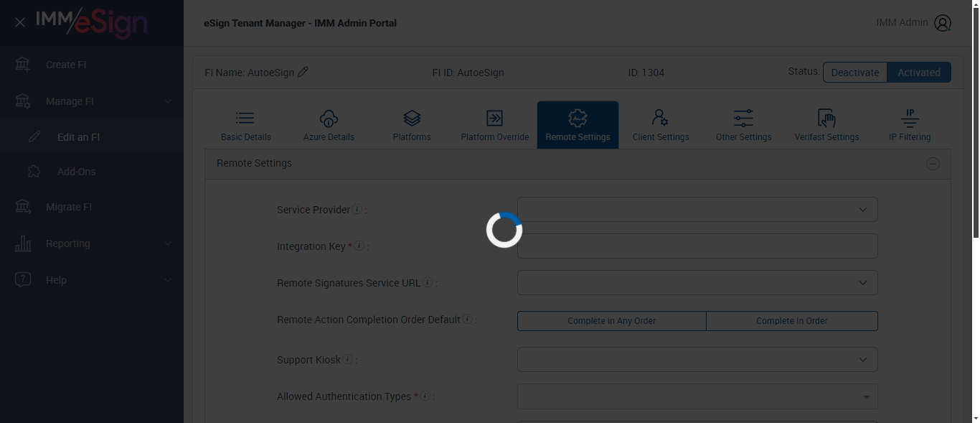Click the ID: 1304 text
The width and height of the screenshot is (980, 423).
tap(646, 73)
